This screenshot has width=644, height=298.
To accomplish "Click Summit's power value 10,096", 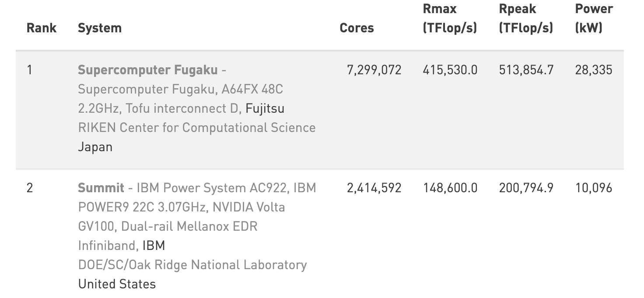I will click(594, 188).
